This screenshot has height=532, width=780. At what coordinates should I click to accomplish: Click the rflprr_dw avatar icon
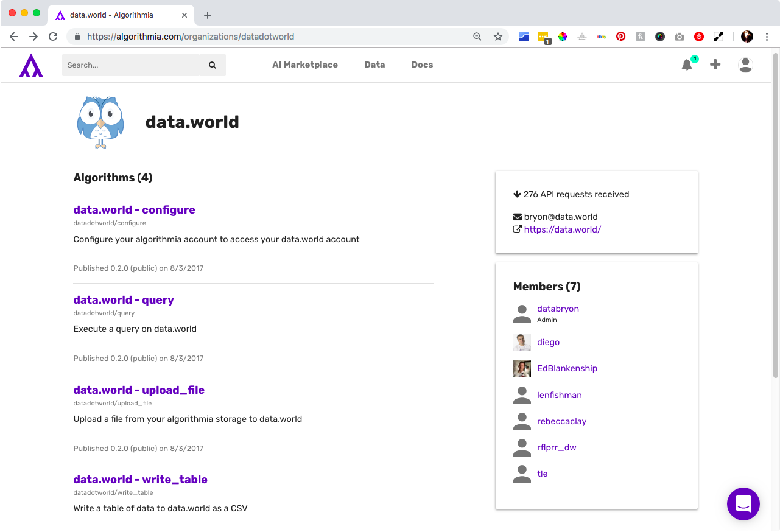pos(522,447)
